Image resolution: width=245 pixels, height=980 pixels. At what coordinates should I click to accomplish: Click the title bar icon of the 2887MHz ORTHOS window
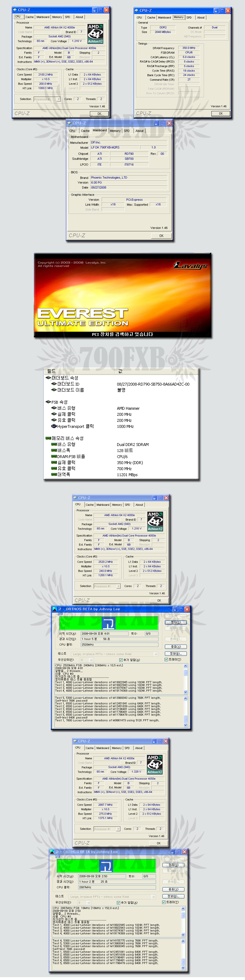[52, 852]
